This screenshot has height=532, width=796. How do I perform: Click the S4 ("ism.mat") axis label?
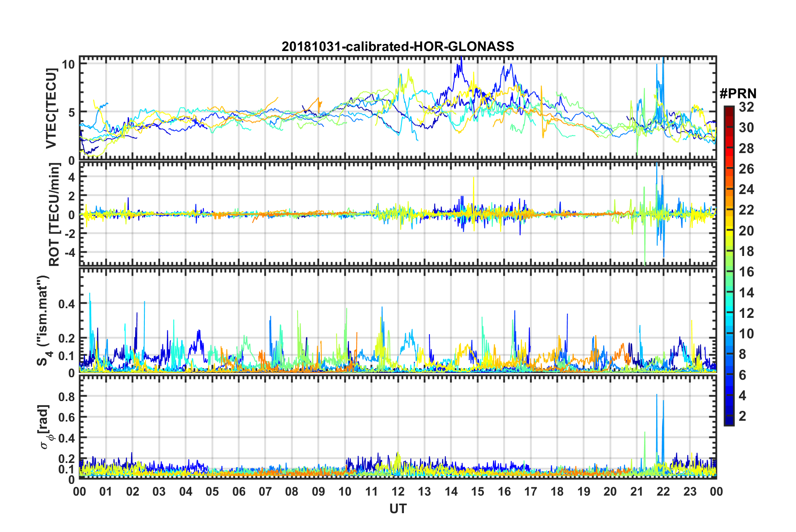44,321
